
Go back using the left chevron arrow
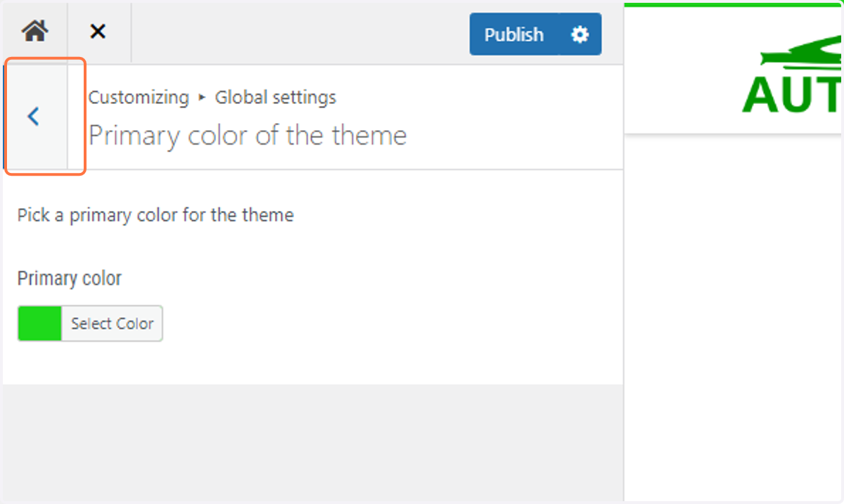34,116
